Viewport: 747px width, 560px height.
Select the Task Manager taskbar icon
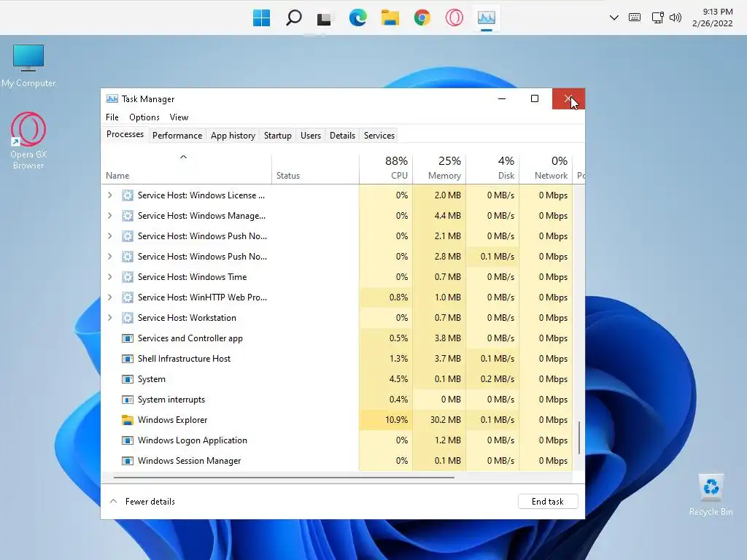point(487,18)
